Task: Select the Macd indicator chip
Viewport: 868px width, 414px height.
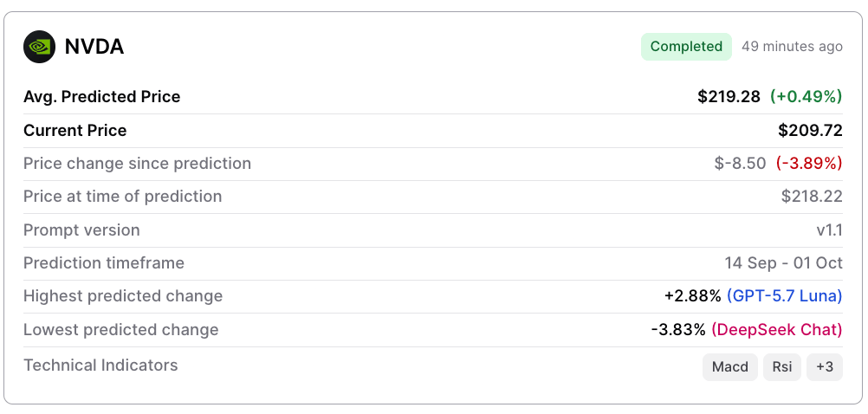Action: (730, 367)
